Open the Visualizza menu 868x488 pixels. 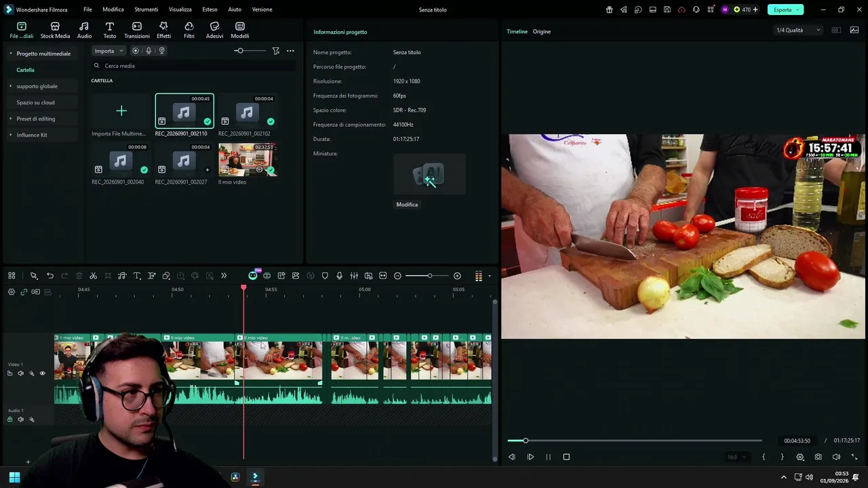click(x=180, y=9)
